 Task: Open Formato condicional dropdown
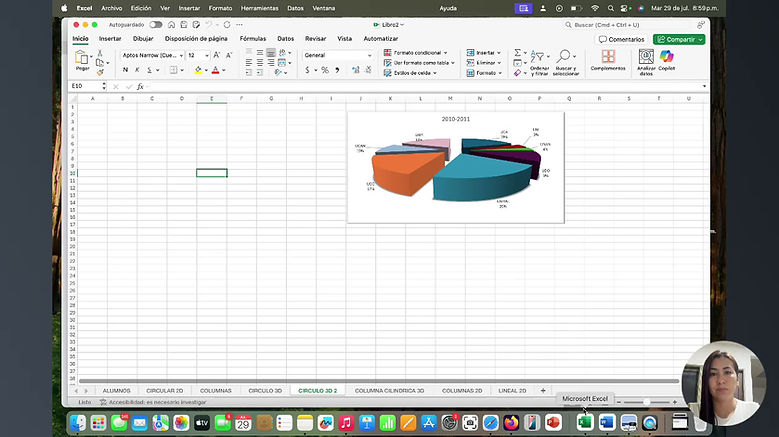point(416,53)
